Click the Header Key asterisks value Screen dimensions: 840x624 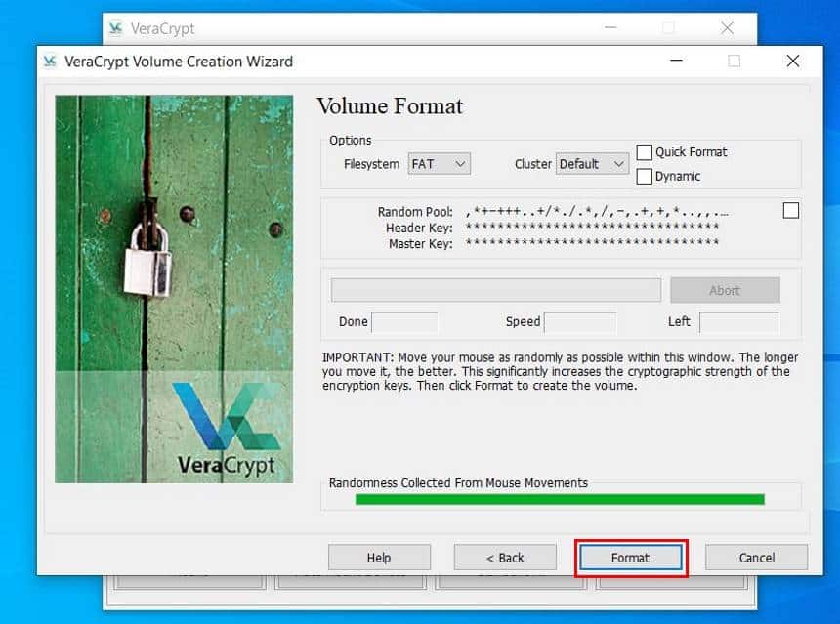point(592,228)
